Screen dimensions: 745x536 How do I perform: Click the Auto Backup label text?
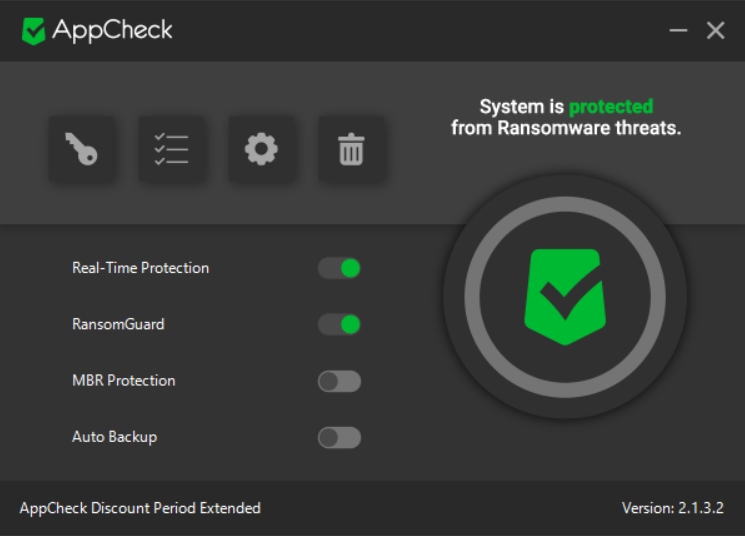(114, 437)
